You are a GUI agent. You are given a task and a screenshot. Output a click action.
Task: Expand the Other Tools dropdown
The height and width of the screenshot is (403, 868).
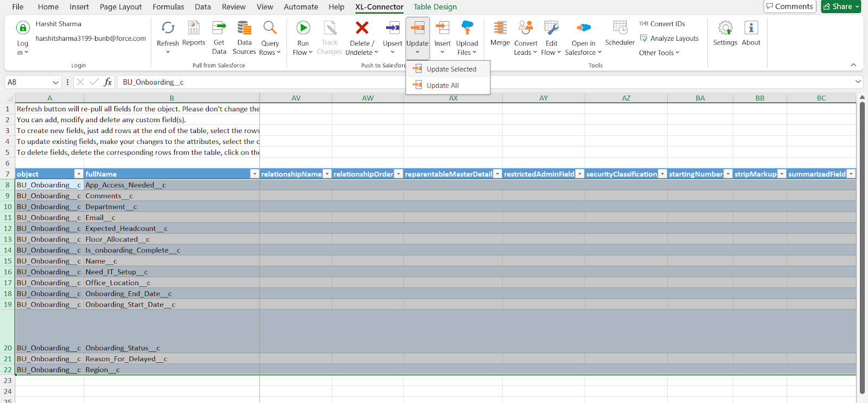coord(659,53)
